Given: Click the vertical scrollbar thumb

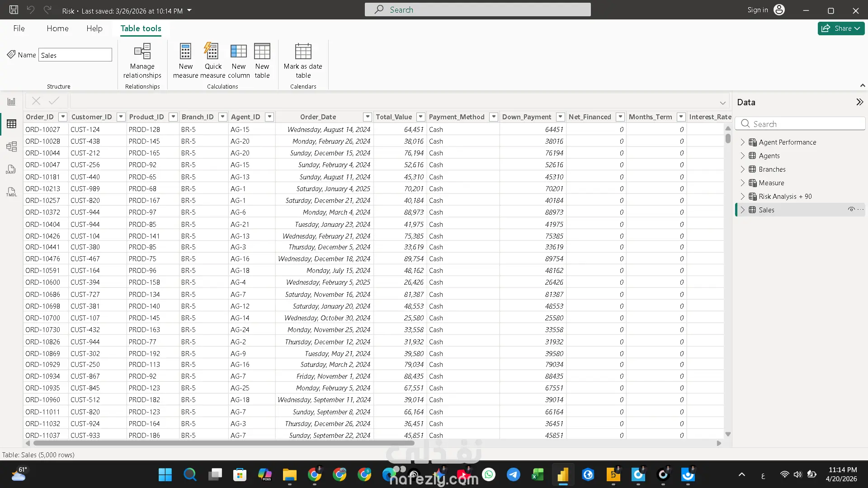Looking at the screenshot, I should pyautogui.click(x=728, y=138).
